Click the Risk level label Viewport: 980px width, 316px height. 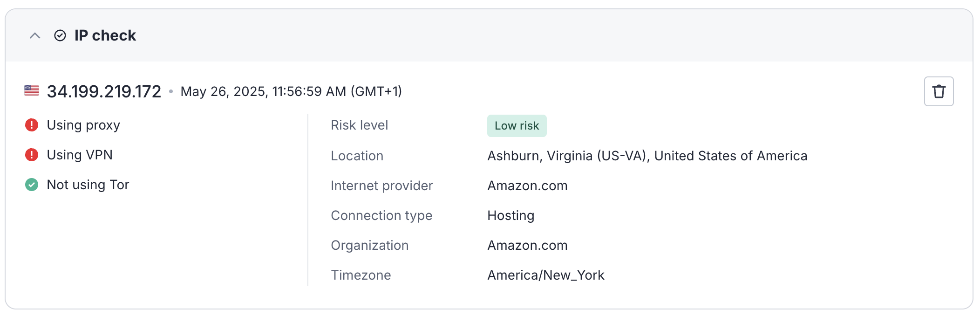(x=359, y=125)
